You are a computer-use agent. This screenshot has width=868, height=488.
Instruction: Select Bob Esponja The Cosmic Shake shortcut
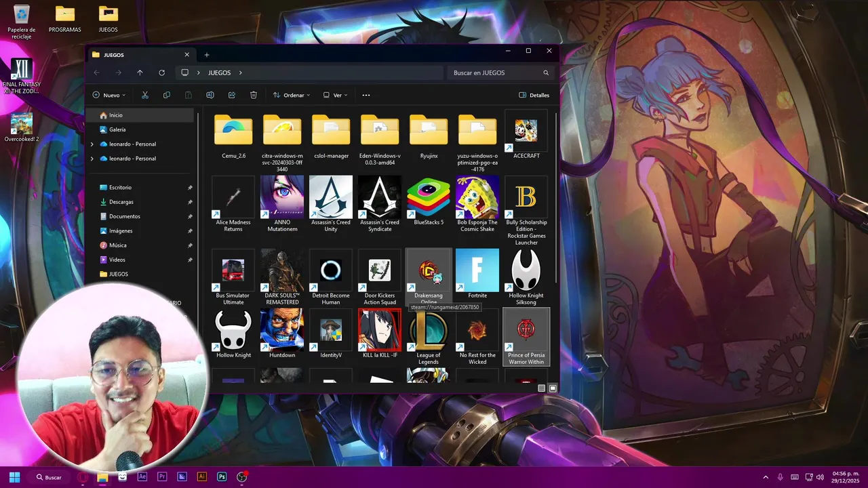point(477,204)
